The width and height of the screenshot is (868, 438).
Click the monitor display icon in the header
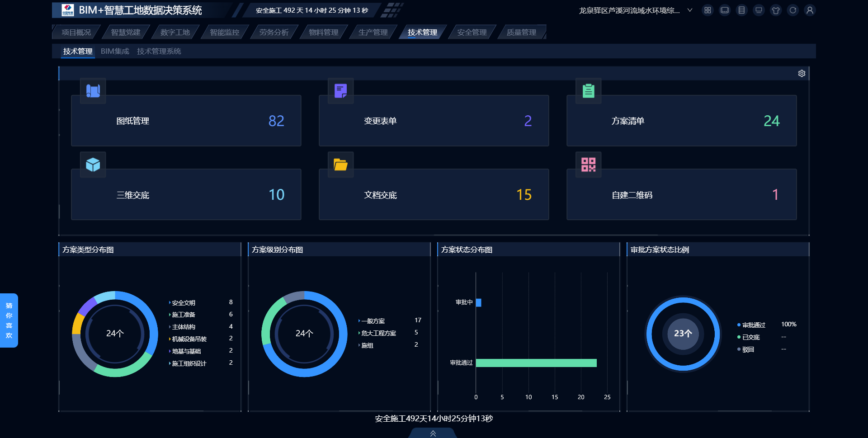759,10
